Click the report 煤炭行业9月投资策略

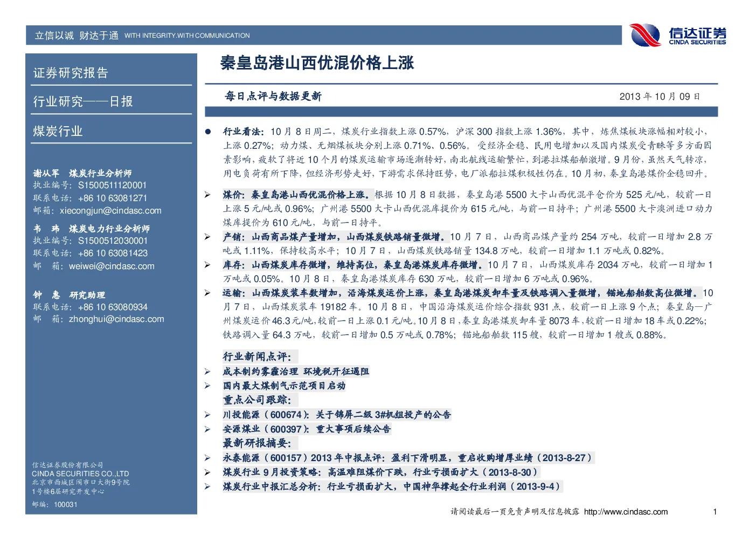(x=381, y=472)
